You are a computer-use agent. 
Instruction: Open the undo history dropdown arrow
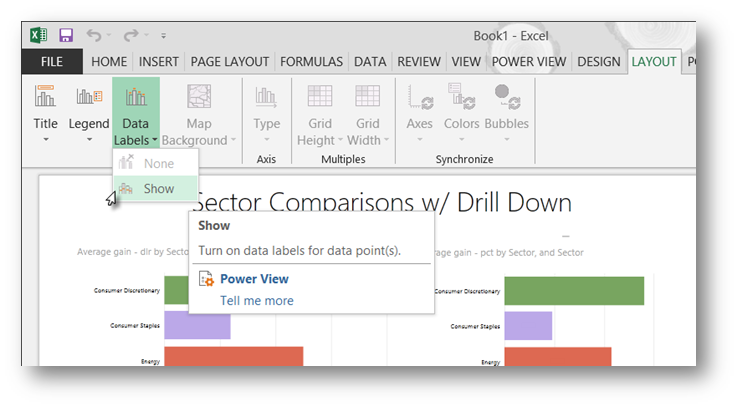109,35
